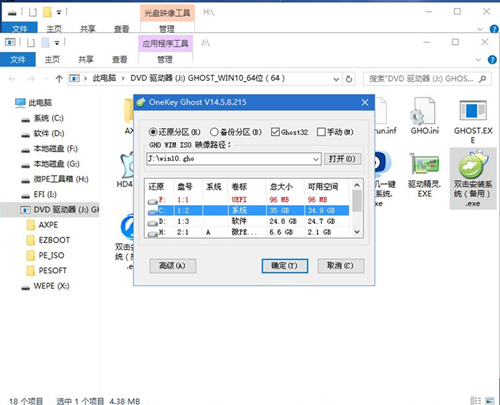Open the File tab in the H:\ window

coord(20,29)
